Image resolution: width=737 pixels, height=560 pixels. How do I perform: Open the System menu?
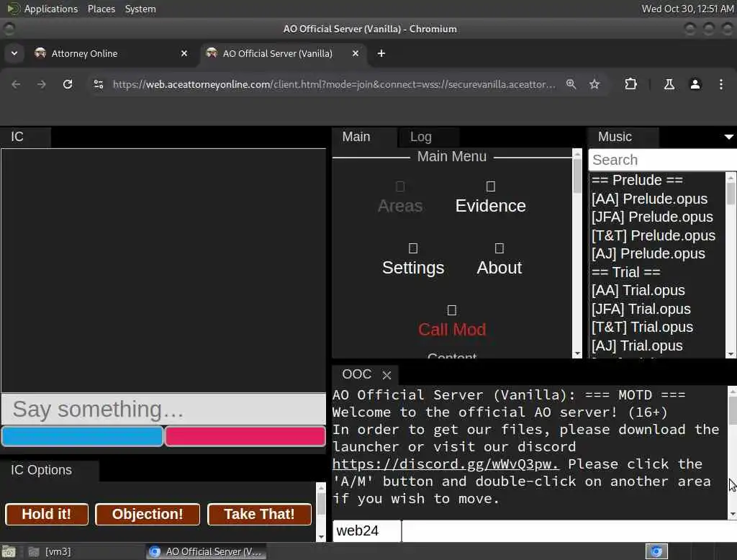coord(140,9)
